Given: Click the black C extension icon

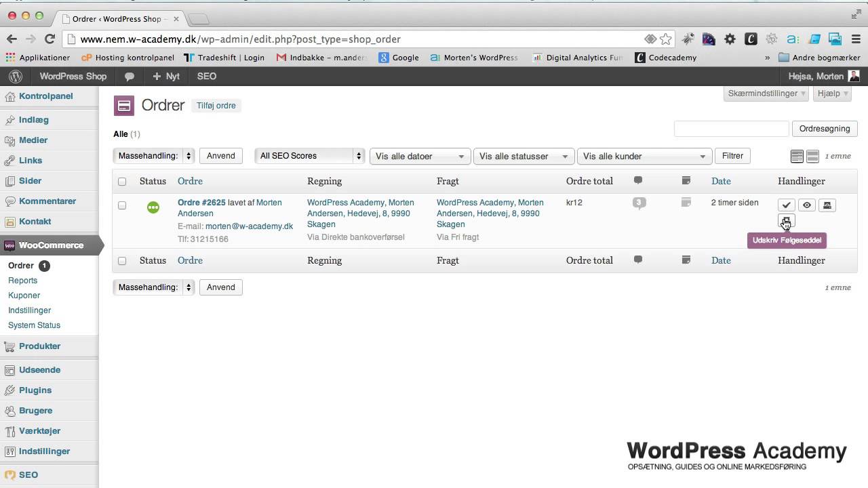Looking at the screenshot, I should tap(751, 39).
